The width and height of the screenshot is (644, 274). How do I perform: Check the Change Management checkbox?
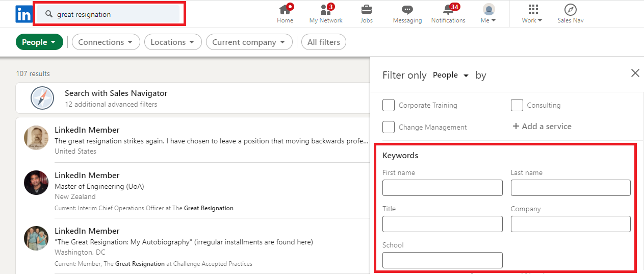389,127
